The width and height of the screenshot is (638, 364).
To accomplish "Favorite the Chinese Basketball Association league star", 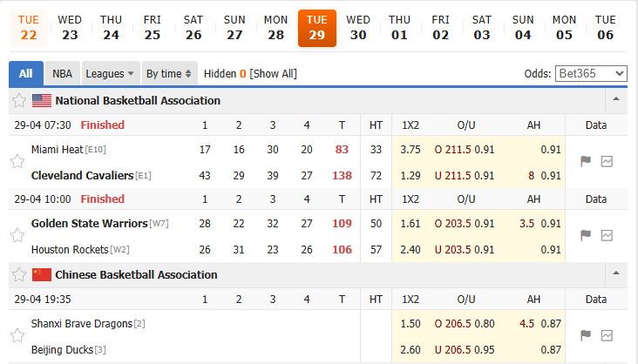I will coord(18,274).
